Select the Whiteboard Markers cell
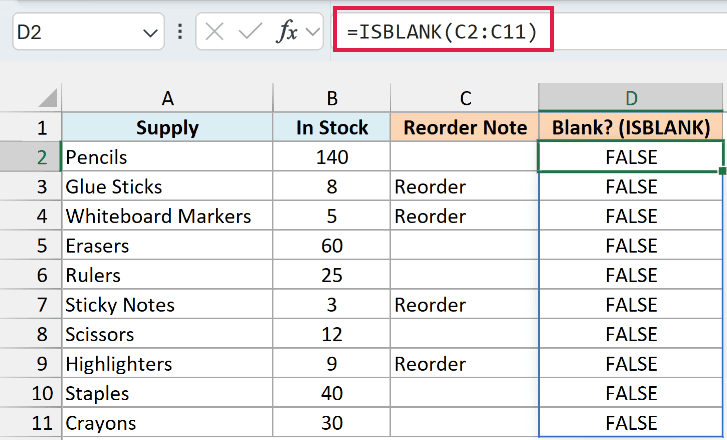This screenshot has width=727, height=440. (x=167, y=216)
